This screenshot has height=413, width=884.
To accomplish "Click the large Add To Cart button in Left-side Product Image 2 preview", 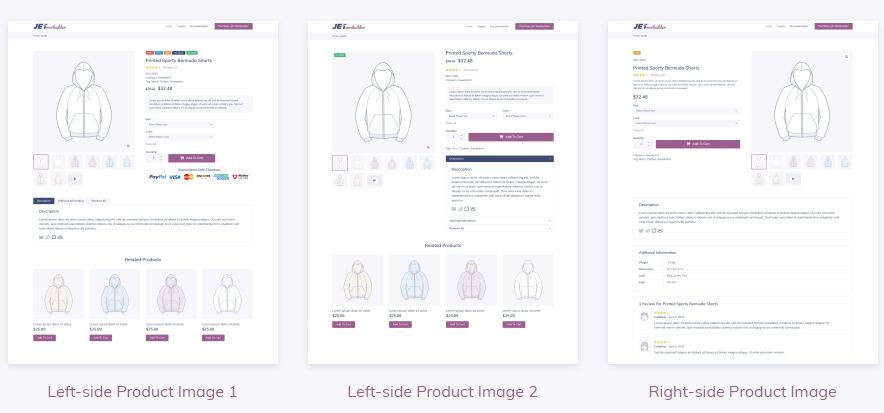I will pos(511,137).
